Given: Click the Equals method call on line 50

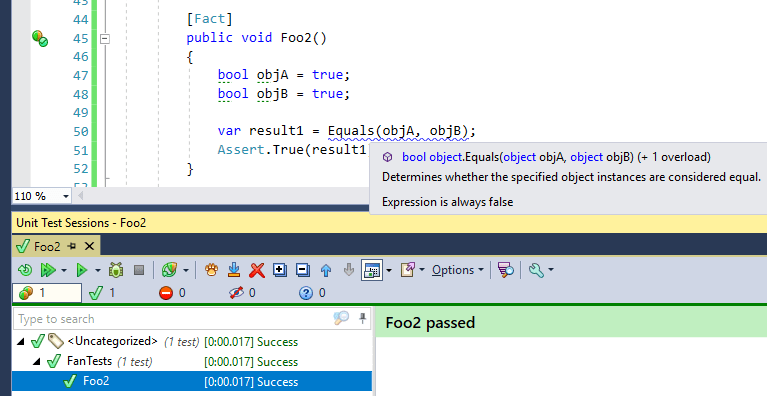Looking at the screenshot, I should point(351,131).
